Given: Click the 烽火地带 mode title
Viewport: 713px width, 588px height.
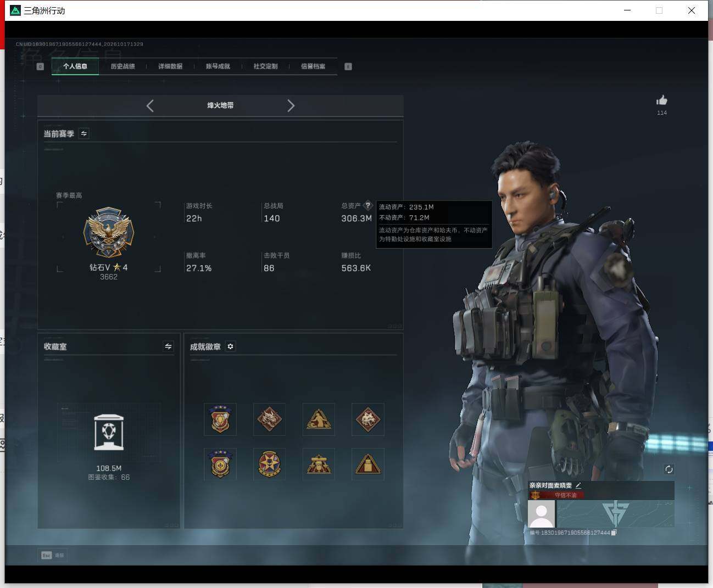Looking at the screenshot, I should pos(220,105).
